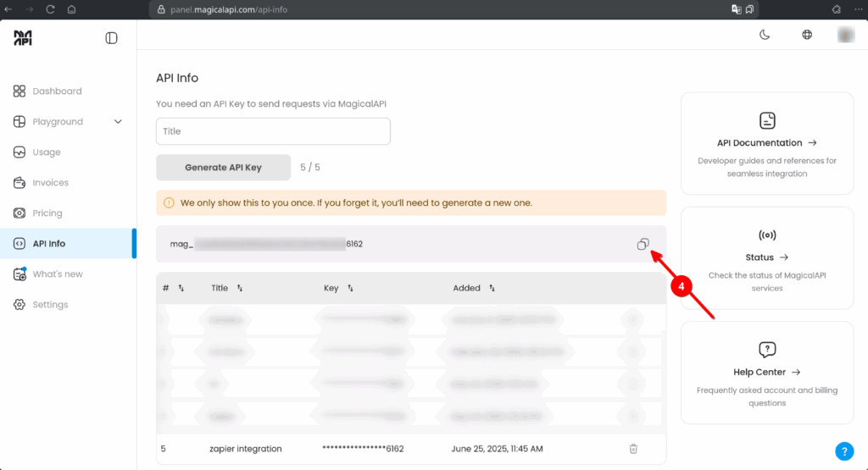This screenshot has height=470, width=868.
Task: Sort the table by Added column
Action: click(x=492, y=288)
